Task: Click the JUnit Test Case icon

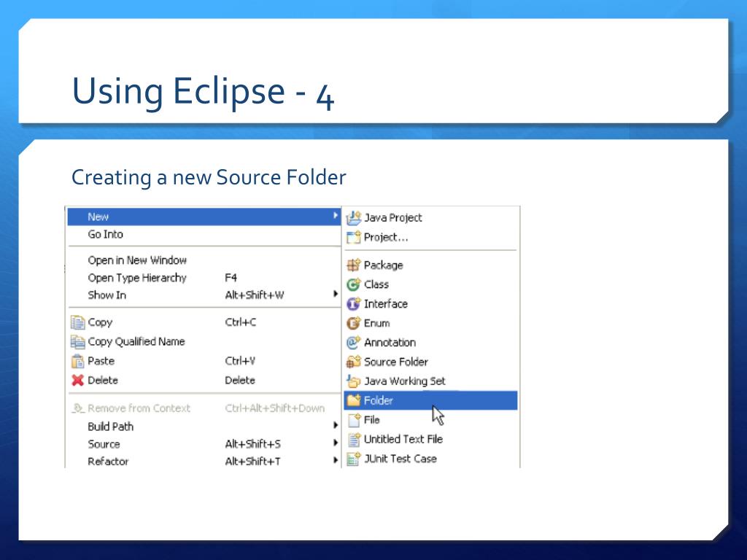Action: click(354, 459)
